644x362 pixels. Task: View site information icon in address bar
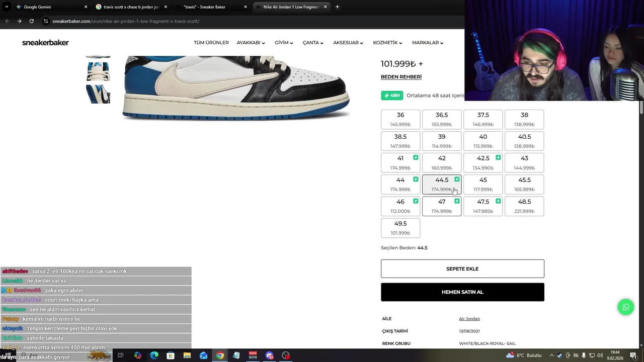46,21
